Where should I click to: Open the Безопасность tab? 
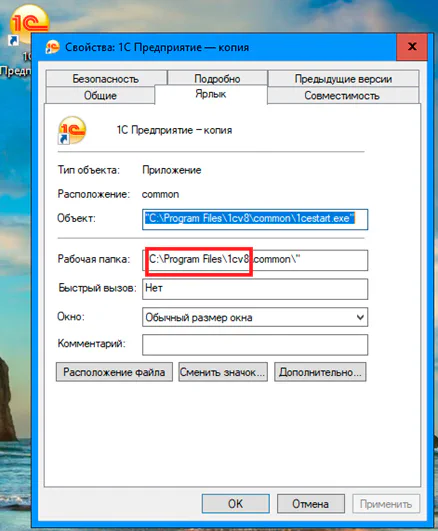pos(106,79)
